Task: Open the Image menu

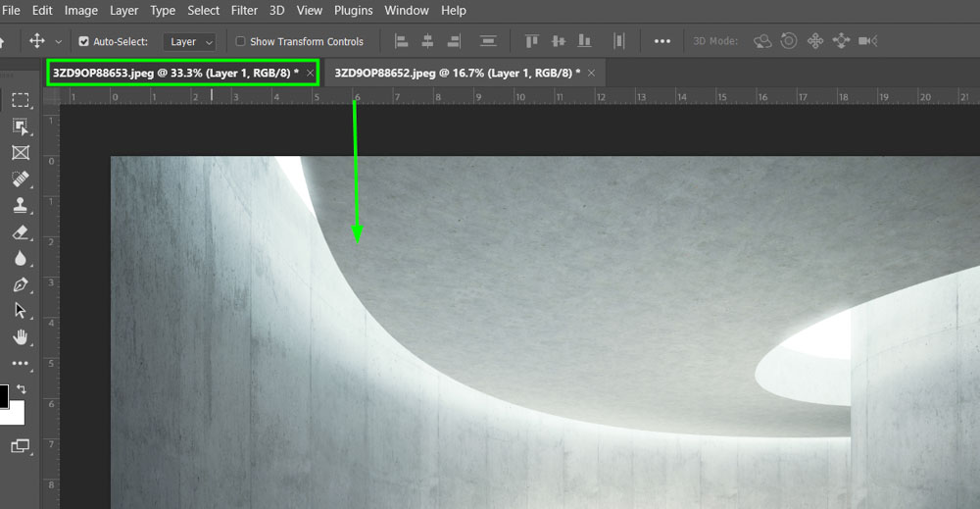Action: point(81,11)
